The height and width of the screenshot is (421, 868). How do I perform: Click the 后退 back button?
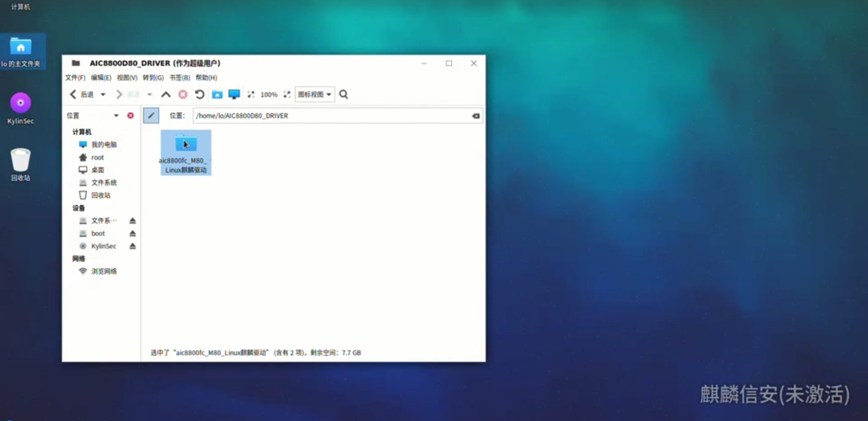[81, 95]
